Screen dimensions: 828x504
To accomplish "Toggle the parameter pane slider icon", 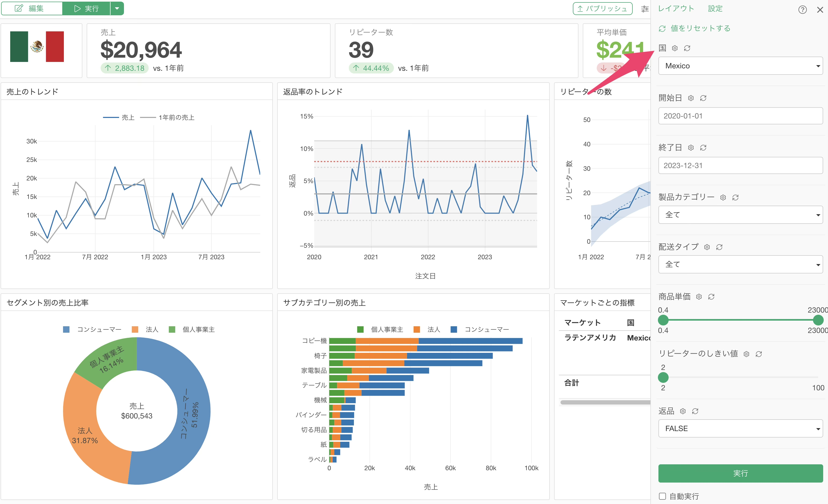I will (644, 9).
